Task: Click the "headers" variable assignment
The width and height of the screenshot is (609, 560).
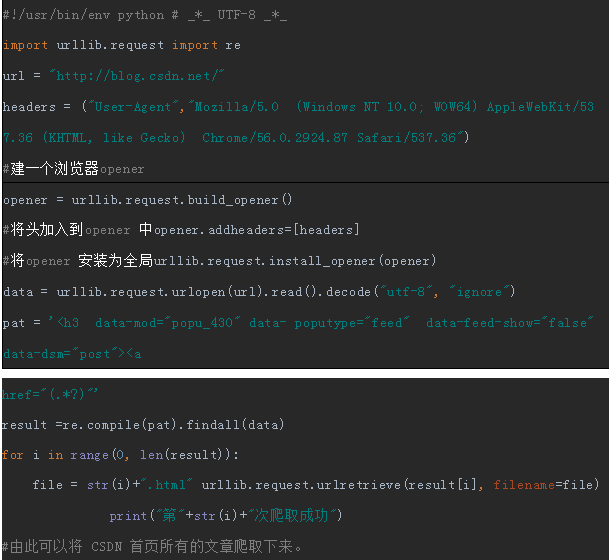Action: click(29, 106)
